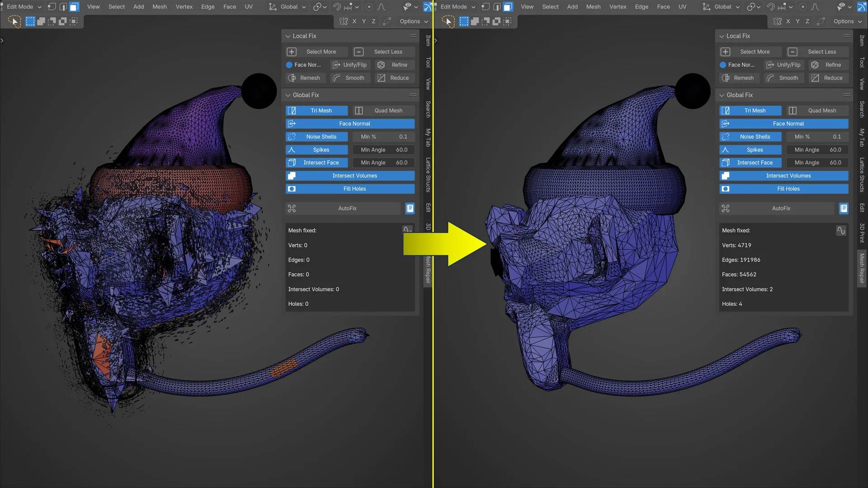Collapse the right Global Fix panel
Viewport: 868px width, 488px height.
coord(722,95)
